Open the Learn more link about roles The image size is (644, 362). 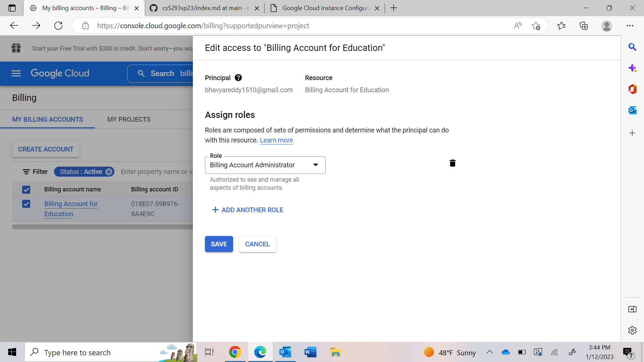coord(276,140)
